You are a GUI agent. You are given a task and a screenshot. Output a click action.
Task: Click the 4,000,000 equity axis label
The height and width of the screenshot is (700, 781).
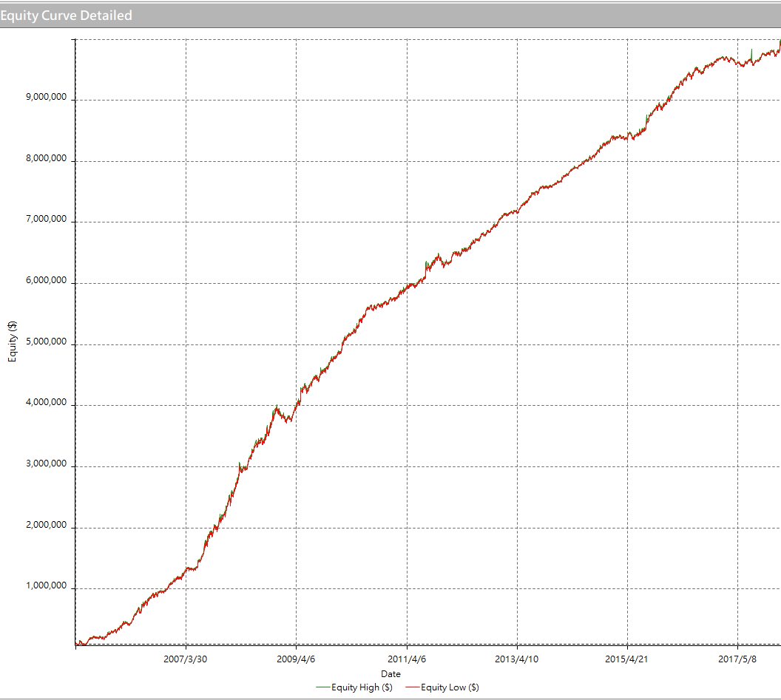pyautogui.click(x=47, y=402)
